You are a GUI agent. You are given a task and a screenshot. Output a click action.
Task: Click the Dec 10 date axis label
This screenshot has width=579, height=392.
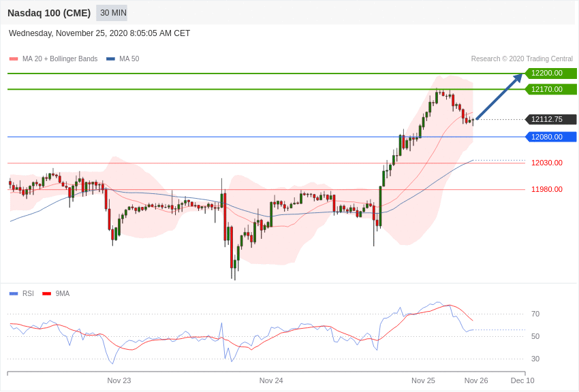coord(522,380)
